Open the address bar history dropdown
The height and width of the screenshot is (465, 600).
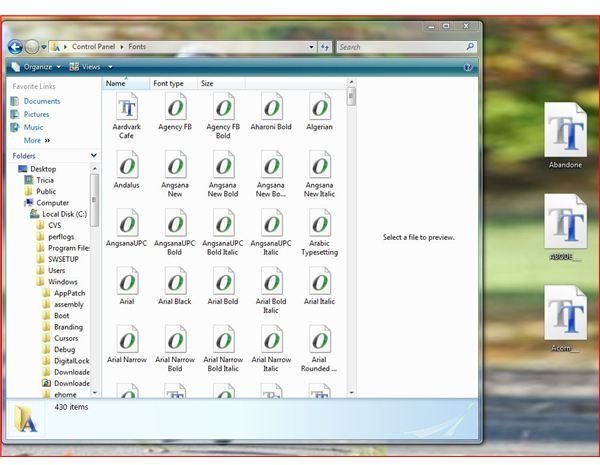pyautogui.click(x=311, y=47)
